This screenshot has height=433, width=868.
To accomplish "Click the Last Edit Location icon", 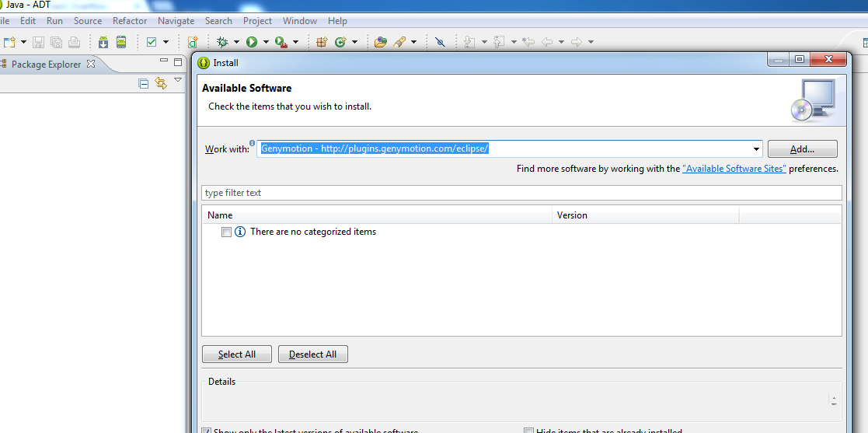I will 528,42.
